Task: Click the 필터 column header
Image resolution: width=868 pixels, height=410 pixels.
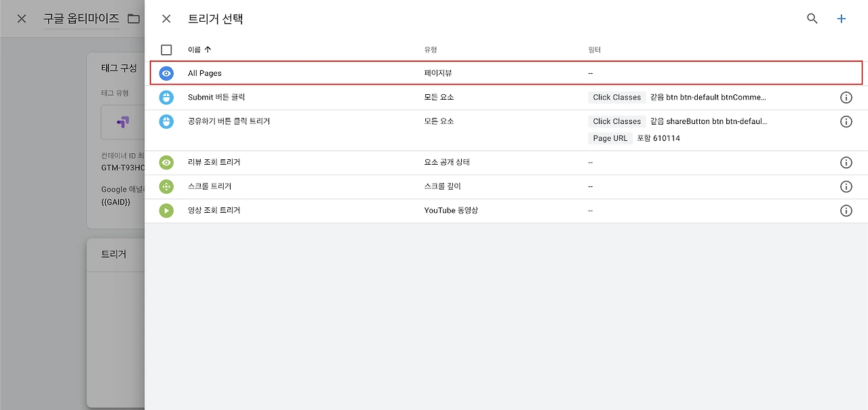Action: coord(595,49)
